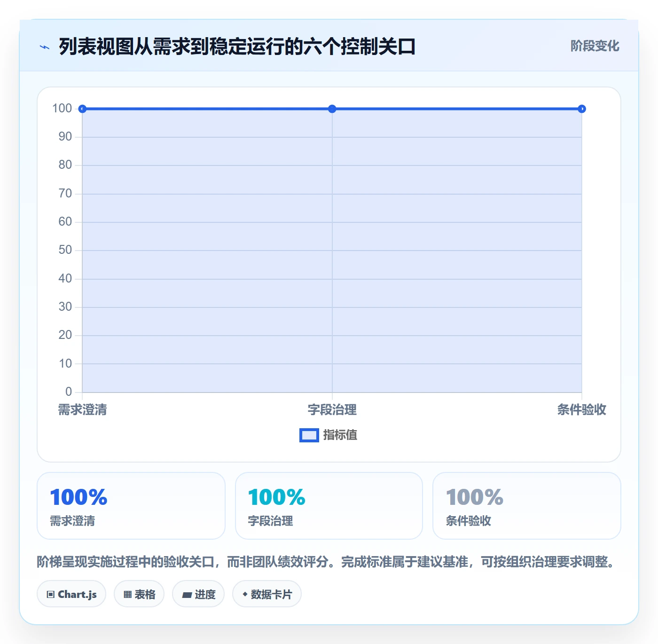Select the card title 列表视图从需求到稳定运行的六个控制关口

click(x=237, y=47)
